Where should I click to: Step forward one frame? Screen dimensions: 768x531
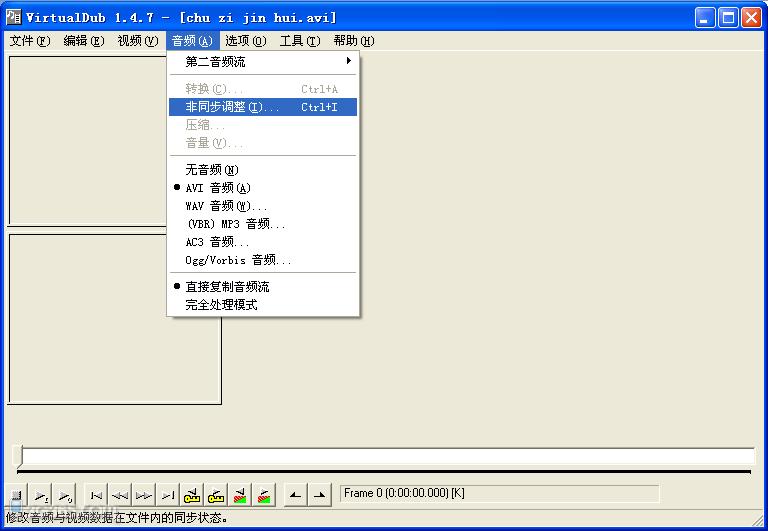pyautogui.click(x=144, y=495)
